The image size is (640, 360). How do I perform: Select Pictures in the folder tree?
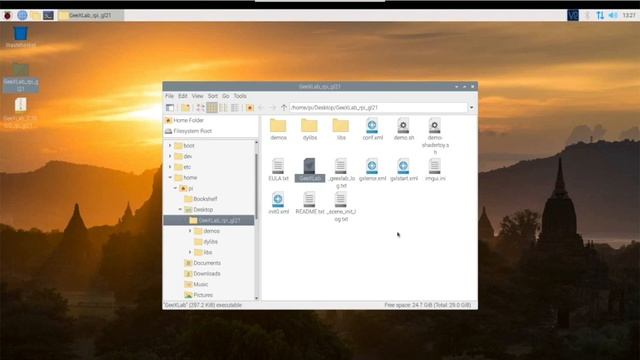(x=198, y=295)
